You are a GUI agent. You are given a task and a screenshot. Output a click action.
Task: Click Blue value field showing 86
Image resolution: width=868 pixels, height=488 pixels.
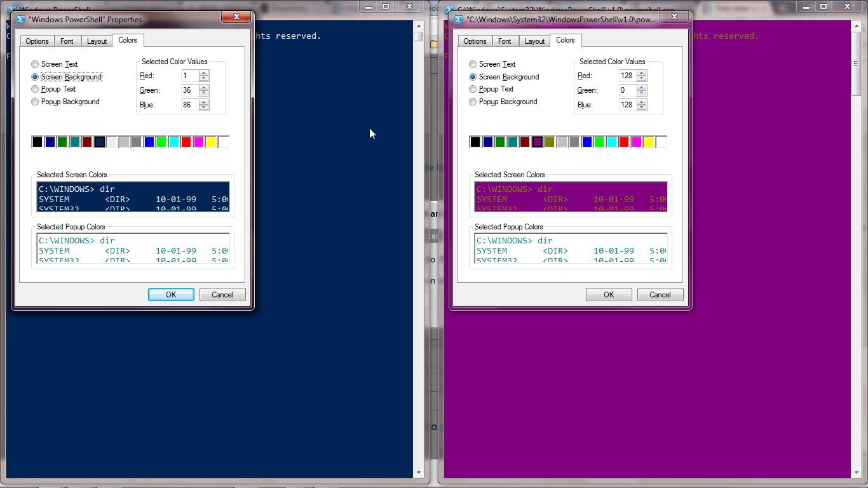point(189,105)
